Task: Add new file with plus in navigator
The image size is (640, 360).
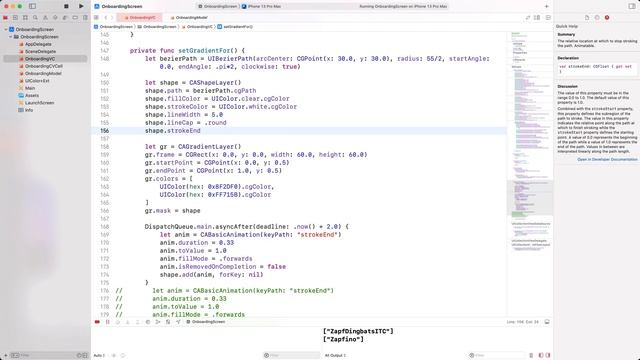Action: tap(5, 356)
